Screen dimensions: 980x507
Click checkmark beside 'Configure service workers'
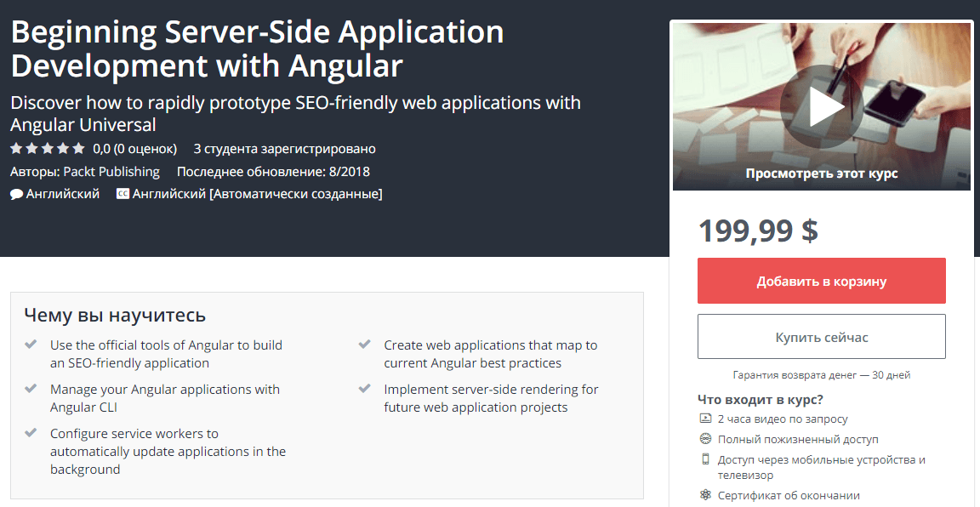30,433
